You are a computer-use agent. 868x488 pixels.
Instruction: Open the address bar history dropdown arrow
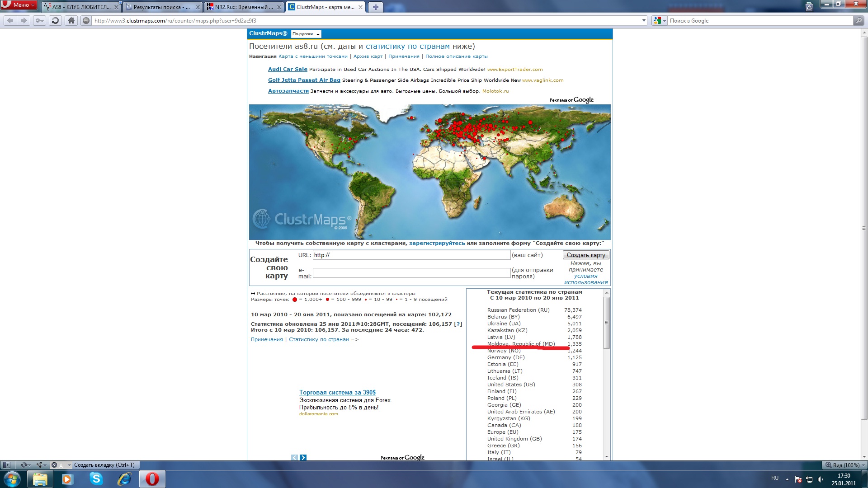click(644, 20)
